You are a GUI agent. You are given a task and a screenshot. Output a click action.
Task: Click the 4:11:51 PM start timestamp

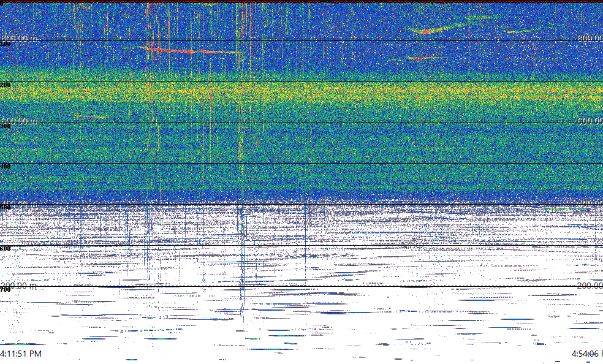pyautogui.click(x=21, y=354)
